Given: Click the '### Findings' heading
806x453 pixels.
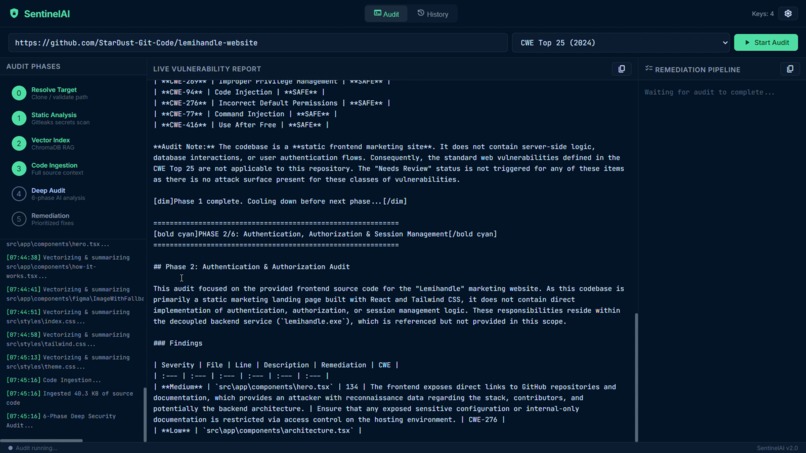Looking at the screenshot, I should [x=178, y=343].
